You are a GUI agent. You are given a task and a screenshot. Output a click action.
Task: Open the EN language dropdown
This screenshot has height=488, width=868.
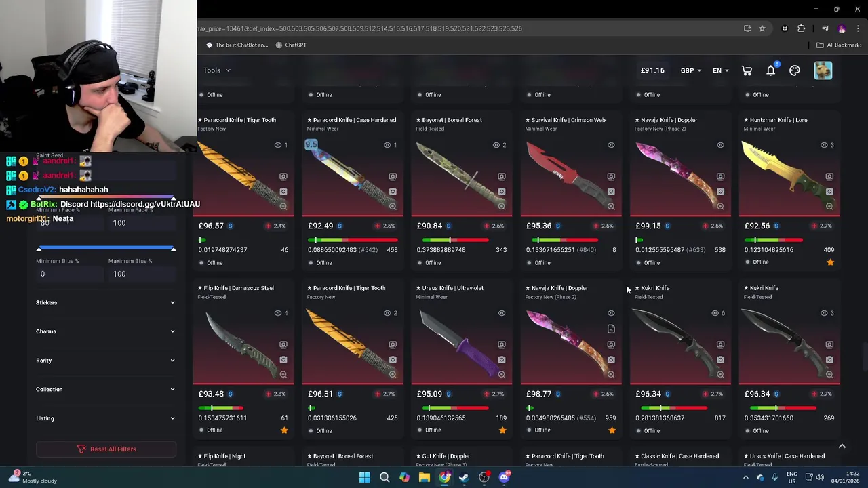pos(720,70)
